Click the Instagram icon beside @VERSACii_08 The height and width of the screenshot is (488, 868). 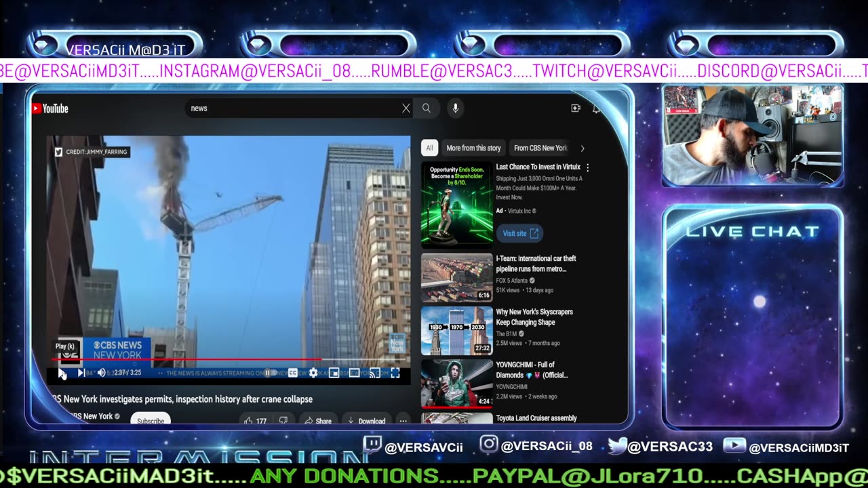pos(489,445)
